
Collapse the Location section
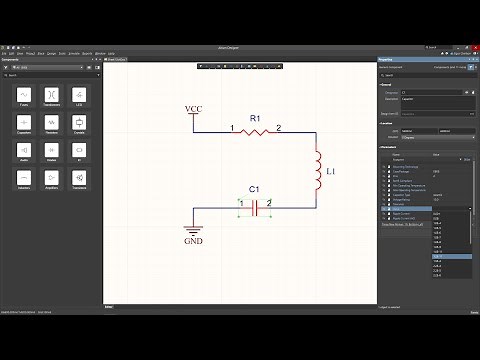coord(386,123)
